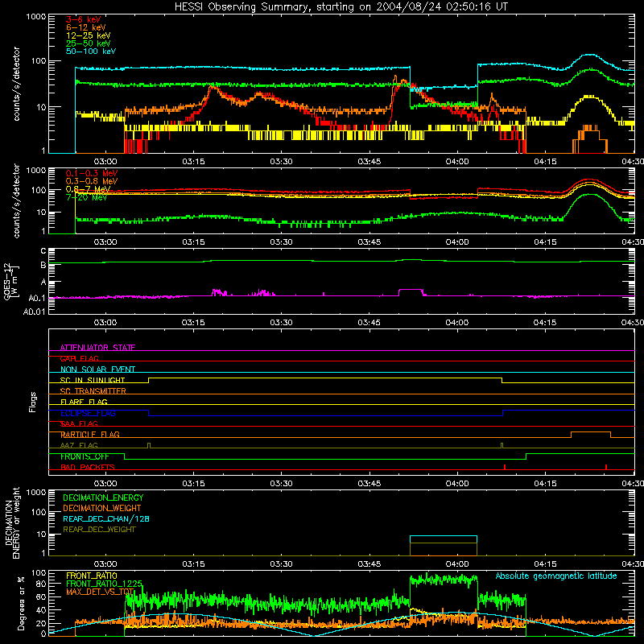Click the A0.1 label on GOES axis
Image resolution: width=644 pixels, height=644 pixels.
(37, 298)
